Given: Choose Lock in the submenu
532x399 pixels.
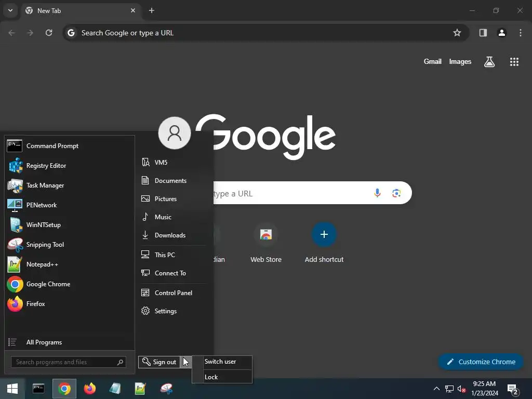Looking at the screenshot, I should click(x=222, y=377).
